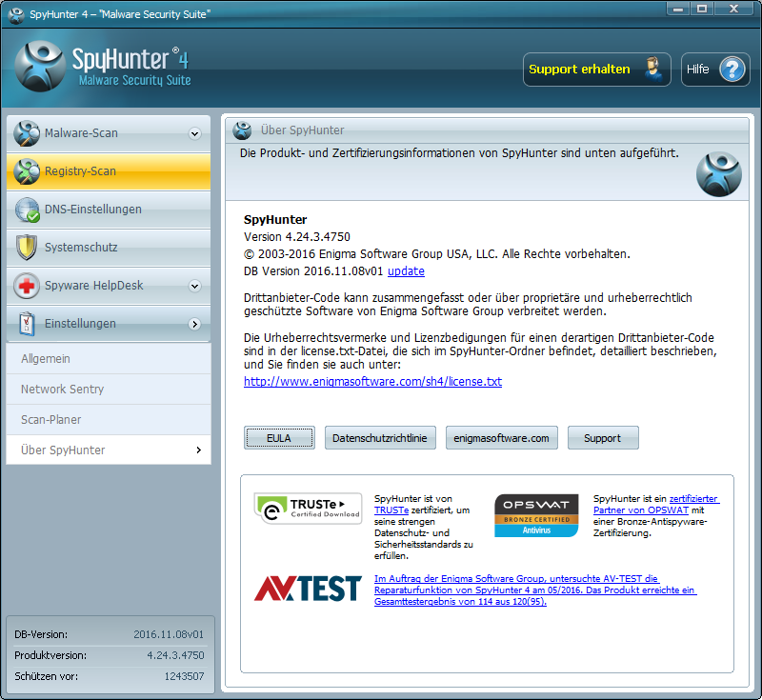Viewport: 762px width, 700px height.
Task: Click the Hilfe question mark icon
Action: click(732, 70)
